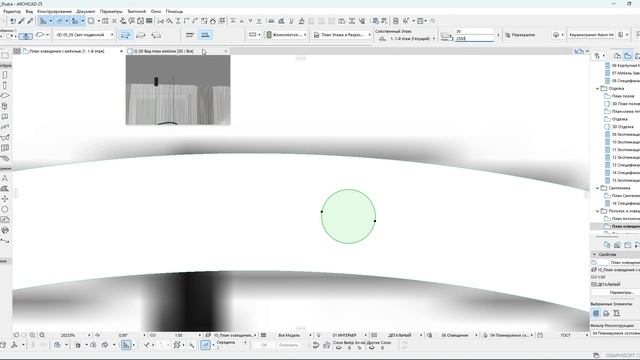
Task: Open the tab overview grid icon
Action: point(17,51)
